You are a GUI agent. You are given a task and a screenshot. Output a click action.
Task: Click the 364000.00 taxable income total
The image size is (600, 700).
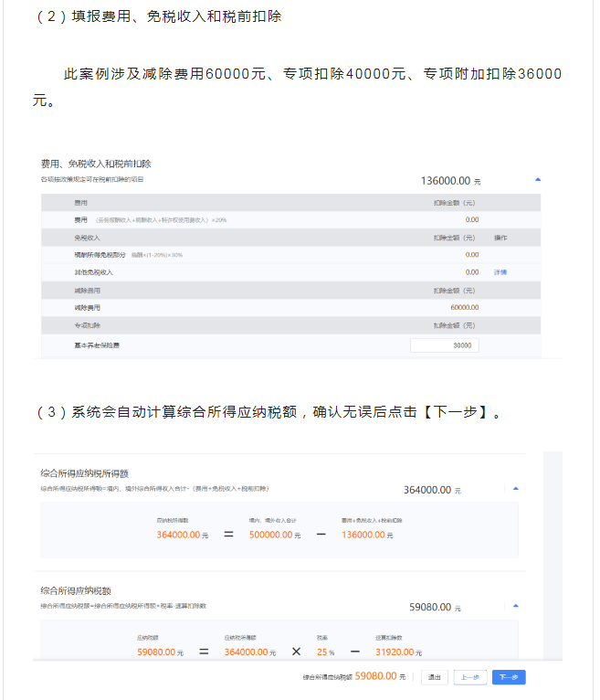(x=427, y=490)
